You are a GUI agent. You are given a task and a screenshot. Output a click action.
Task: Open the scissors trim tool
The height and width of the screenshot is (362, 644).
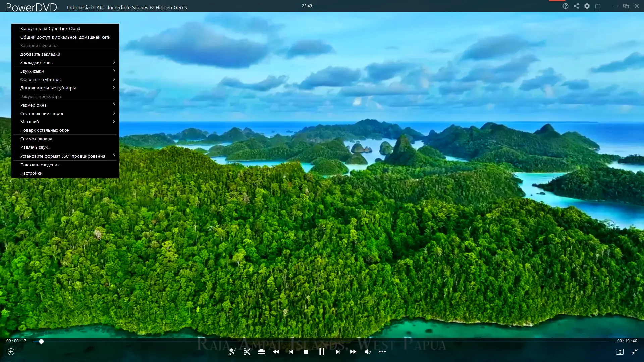[247, 352]
